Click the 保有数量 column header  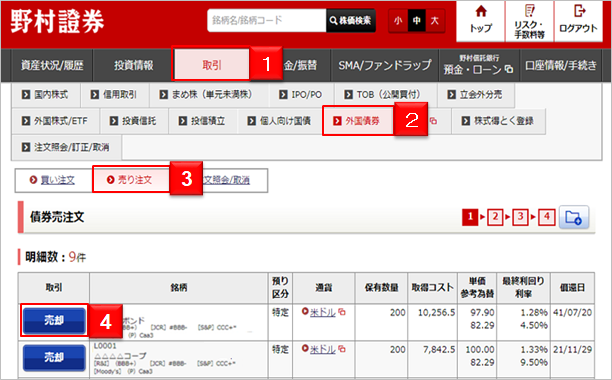(381, 288)
